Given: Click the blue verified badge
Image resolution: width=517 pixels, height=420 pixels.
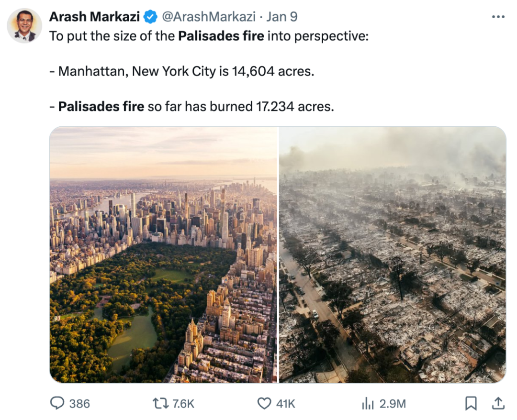Looking at the screenshot, I should [x=151, y=17].
